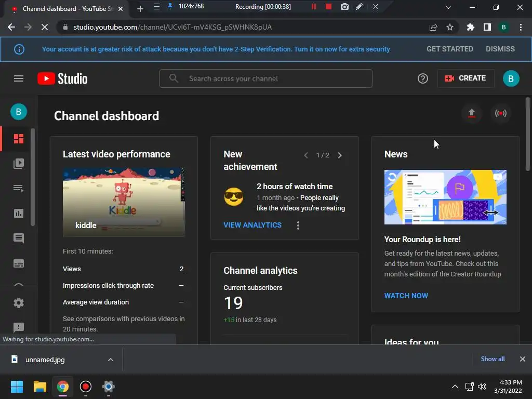This screenshot has width=532, height=399.
Task: Open the Playlists sidebar icon
Action: coord(19,188)
